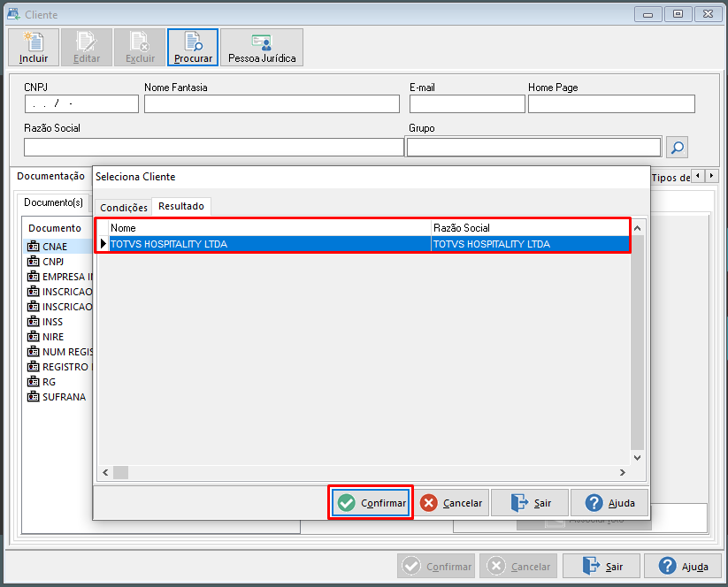This screenshot has height=587, width=728.
Task: Click horizontal scroll left arrow in grid
Action: coord(105,472)
